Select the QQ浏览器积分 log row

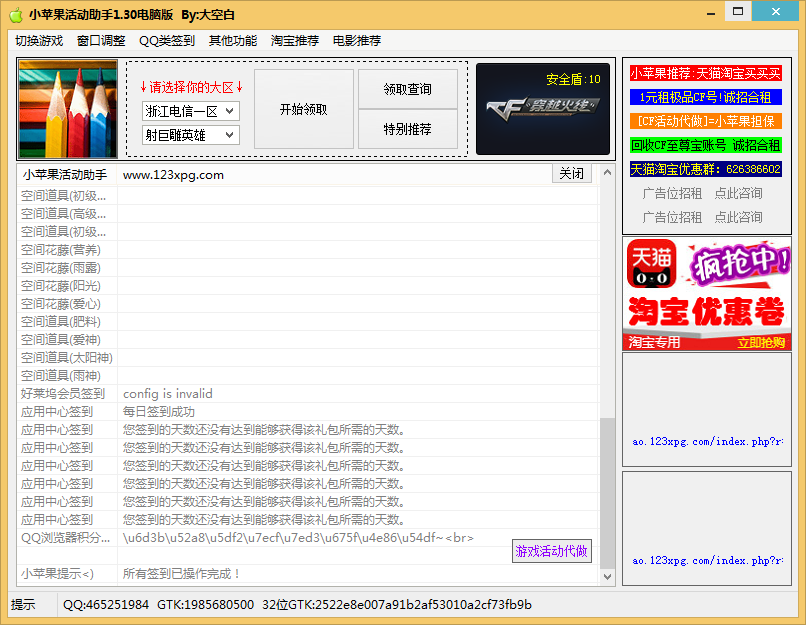(308, 538)
